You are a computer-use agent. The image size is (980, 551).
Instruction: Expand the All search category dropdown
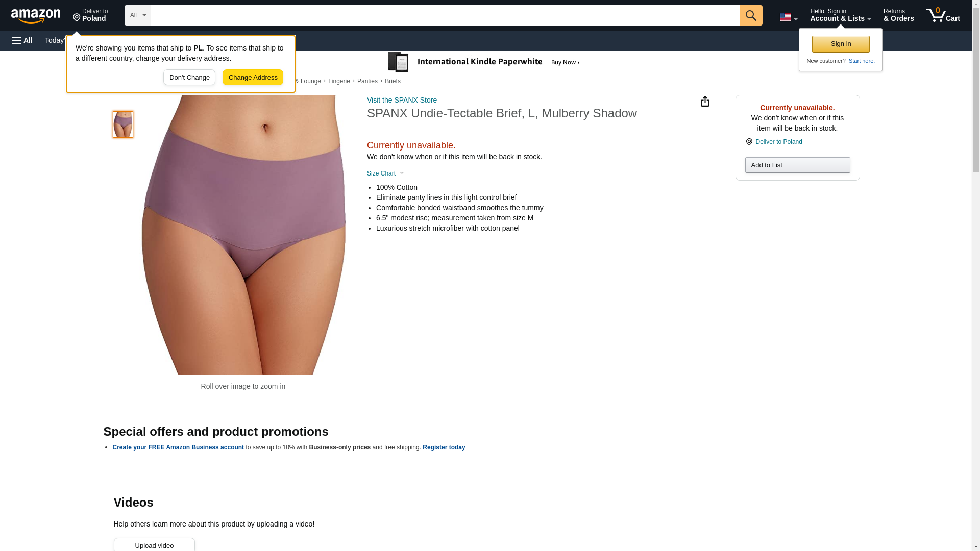click(x=137, y=15)
